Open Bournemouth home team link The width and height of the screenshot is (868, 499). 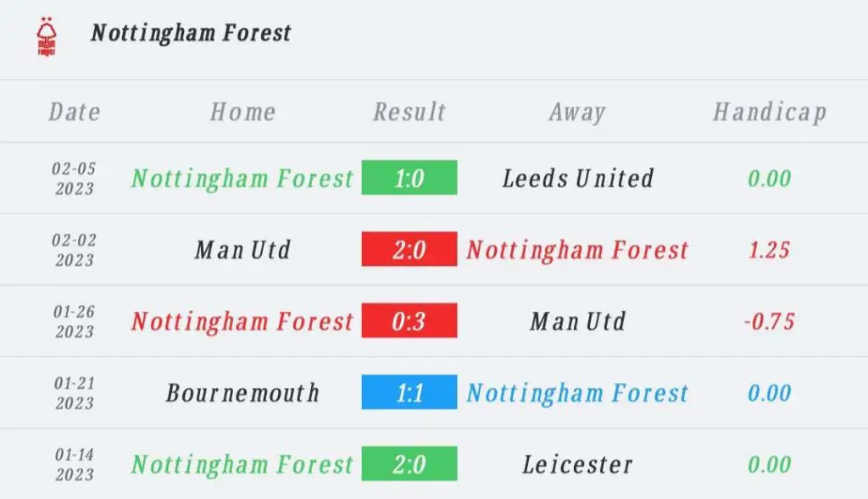242,393
